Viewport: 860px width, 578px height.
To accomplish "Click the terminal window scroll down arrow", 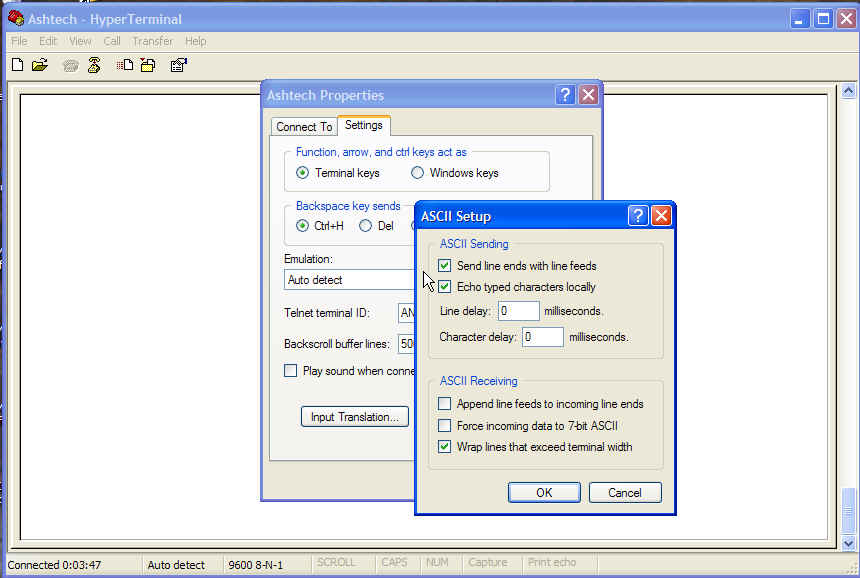I will 849,541.
